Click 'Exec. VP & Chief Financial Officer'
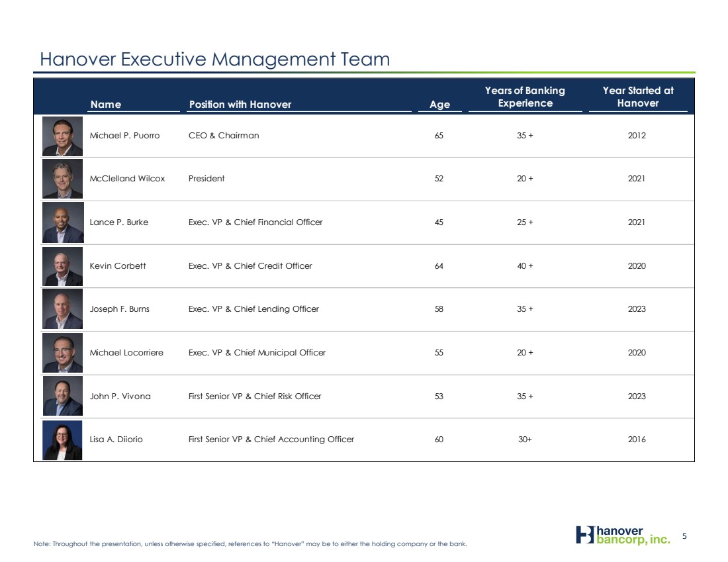The image size is (728, 562). (255, 222)
